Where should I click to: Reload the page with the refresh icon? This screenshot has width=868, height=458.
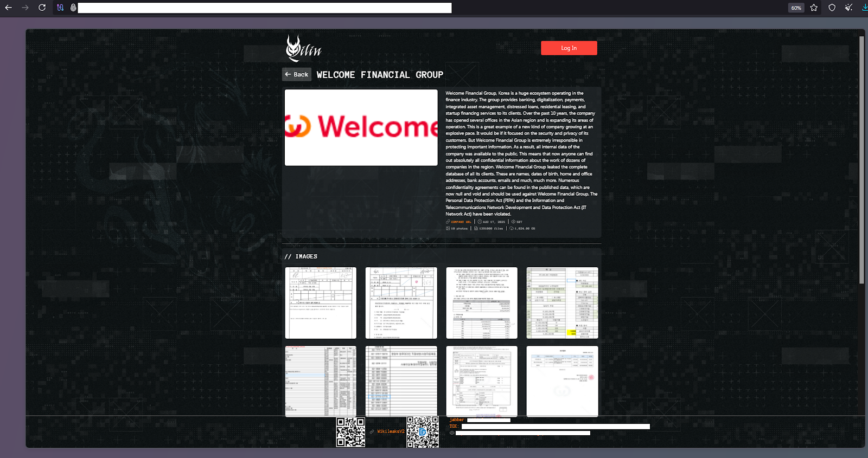pyautogui.click(x=42, y=8)
